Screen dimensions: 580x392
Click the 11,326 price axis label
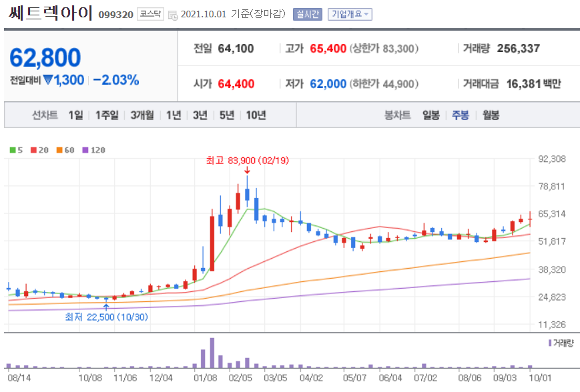pyautogui.click(x=552, y=325)
